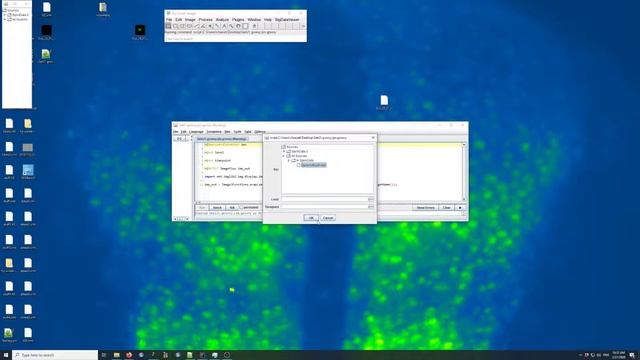Adjust the Timepoint field stepper arrows

pos(371,207)
